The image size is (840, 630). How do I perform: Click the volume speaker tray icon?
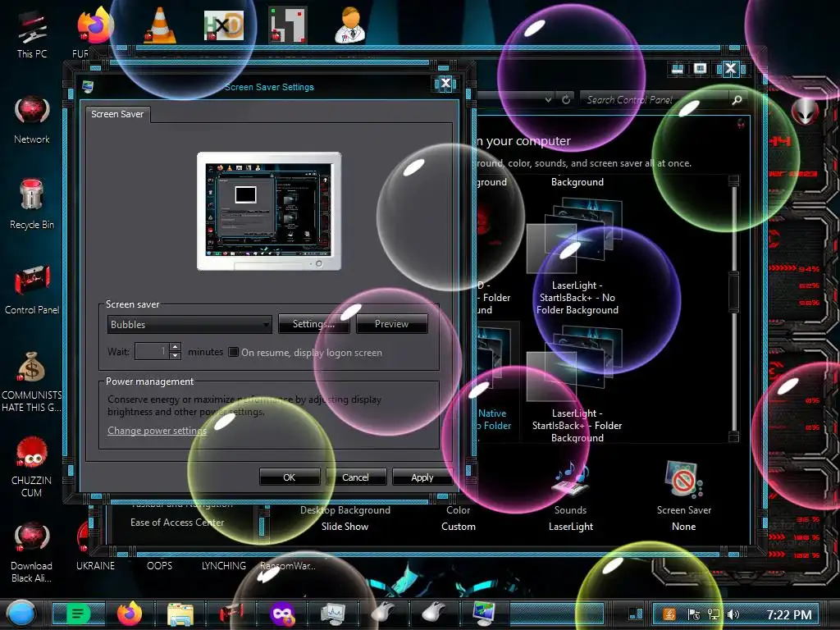(733, 614)
